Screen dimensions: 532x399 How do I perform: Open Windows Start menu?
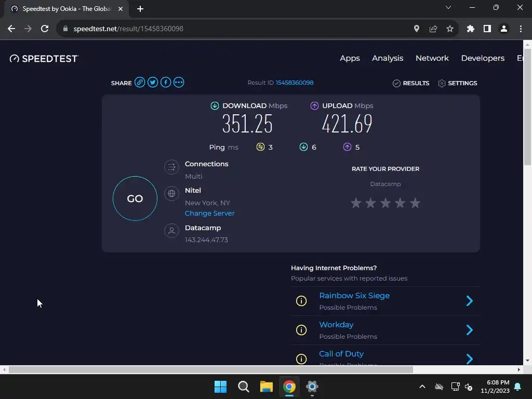click(220, 387)
